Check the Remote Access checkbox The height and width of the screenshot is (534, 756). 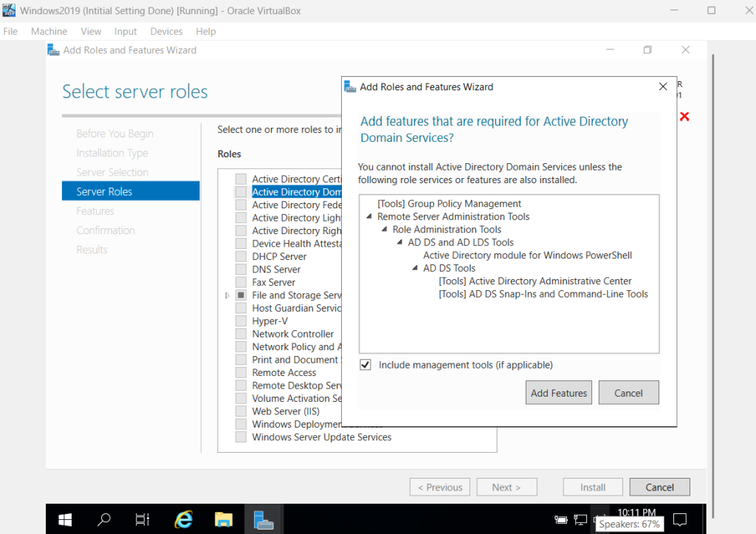coord(241,372)
